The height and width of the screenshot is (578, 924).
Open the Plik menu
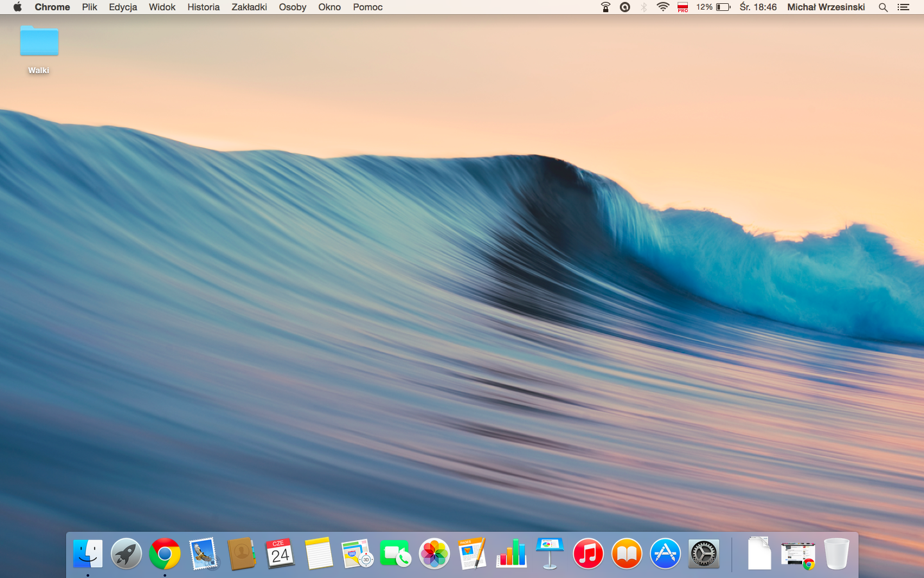(90, 7)
